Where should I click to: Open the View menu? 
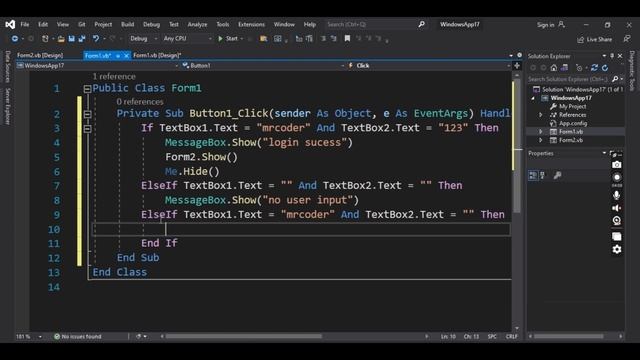(x=62, y=24)
